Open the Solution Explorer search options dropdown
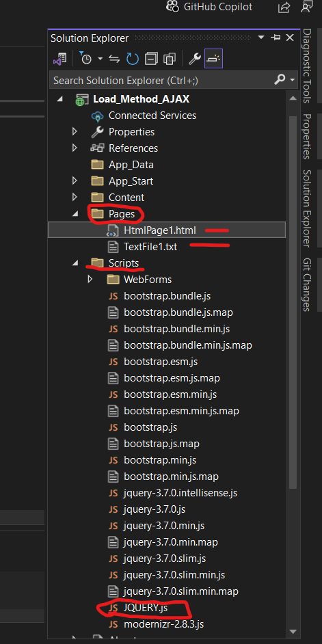 (293, 80)
